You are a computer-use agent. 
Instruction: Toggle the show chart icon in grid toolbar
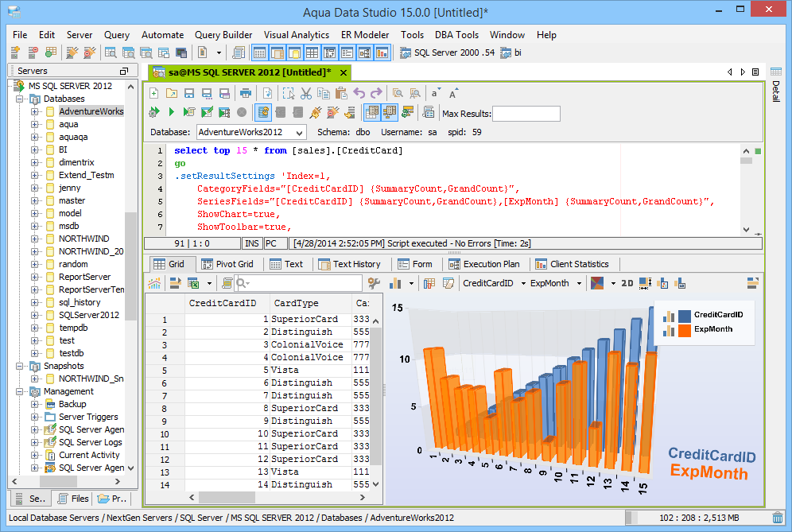tap(154, 283)
